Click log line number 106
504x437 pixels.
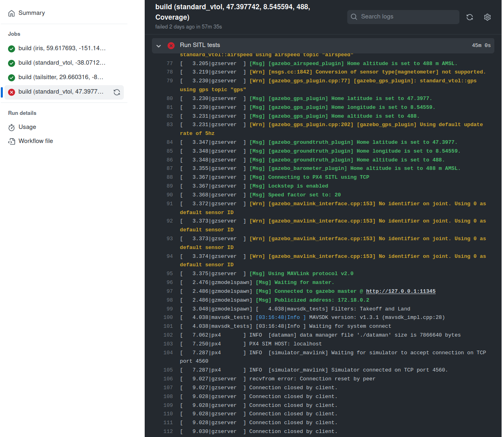click(168, 379)
